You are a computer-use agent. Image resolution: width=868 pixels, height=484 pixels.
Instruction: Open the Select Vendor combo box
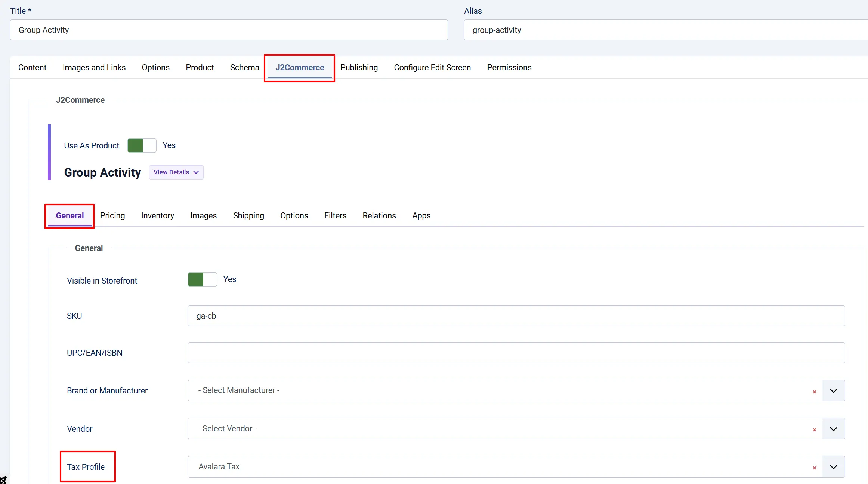click(x=516, y=429)
